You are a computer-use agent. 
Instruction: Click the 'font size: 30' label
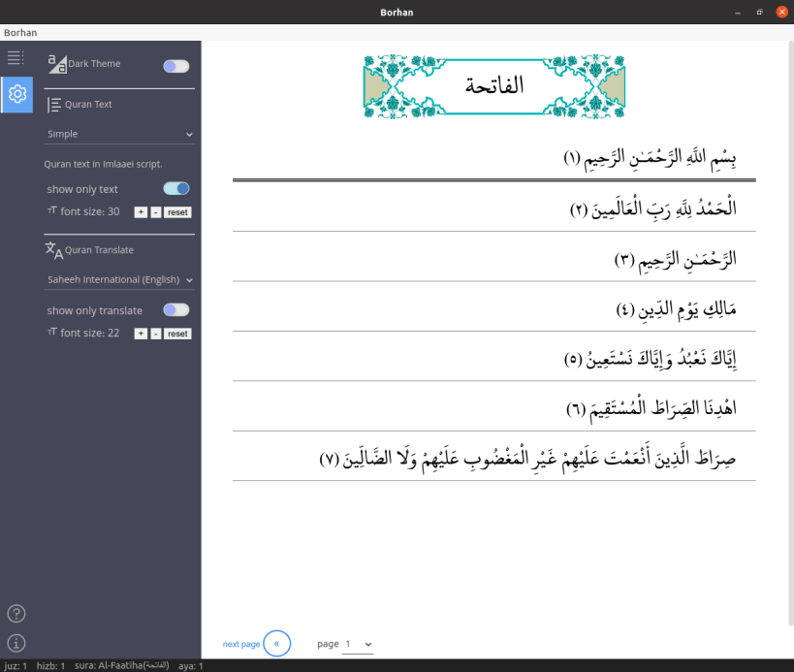click(90, 211)
